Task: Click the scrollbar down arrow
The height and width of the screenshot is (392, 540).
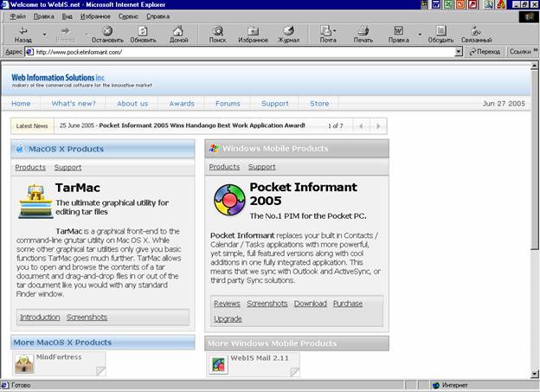Action: tap(535, 374)
